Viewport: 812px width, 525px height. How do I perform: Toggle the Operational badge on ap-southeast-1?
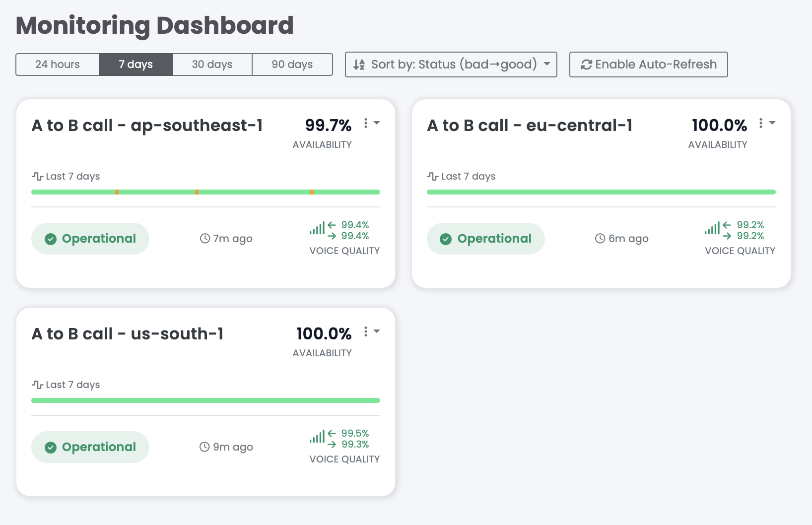pos(90,239)
